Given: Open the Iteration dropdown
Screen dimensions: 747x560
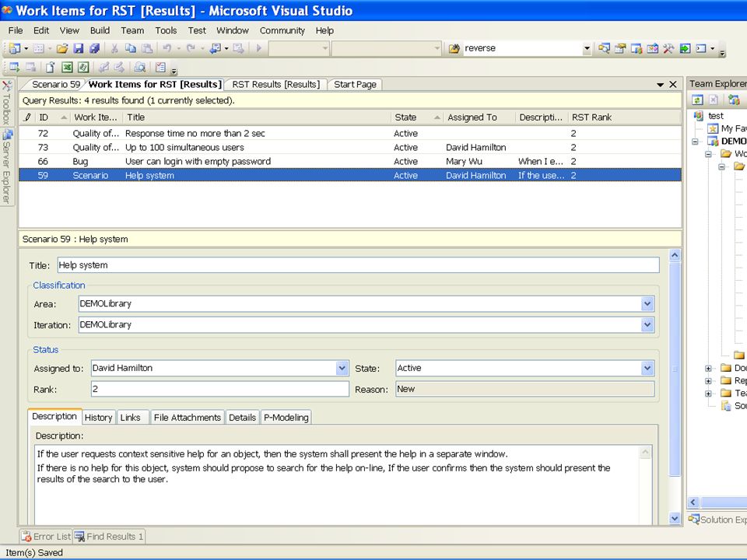Looking at the screenshot, I should coord(647,325).
